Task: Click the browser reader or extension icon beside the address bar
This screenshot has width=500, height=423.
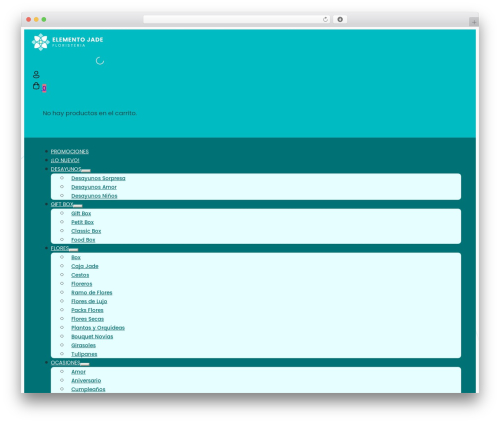Action: (x=340, y=20)
